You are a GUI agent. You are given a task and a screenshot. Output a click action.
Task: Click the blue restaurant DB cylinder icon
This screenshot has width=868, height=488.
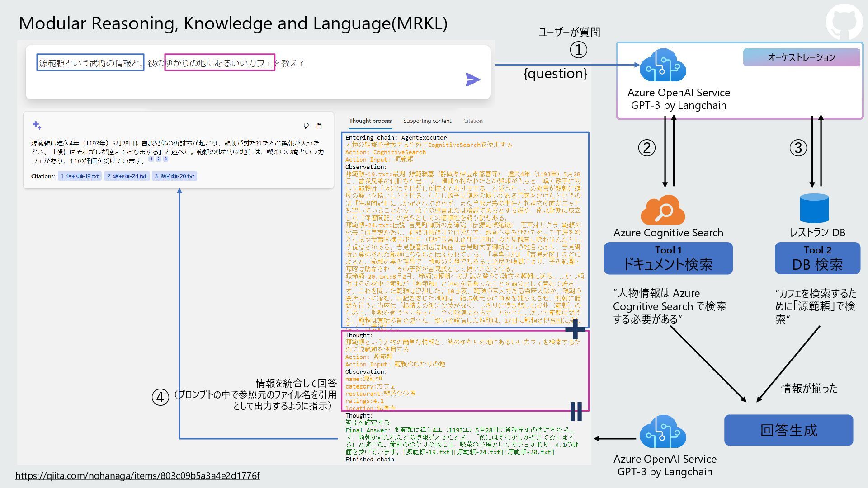pyautogui.click(x=814, y=208)
